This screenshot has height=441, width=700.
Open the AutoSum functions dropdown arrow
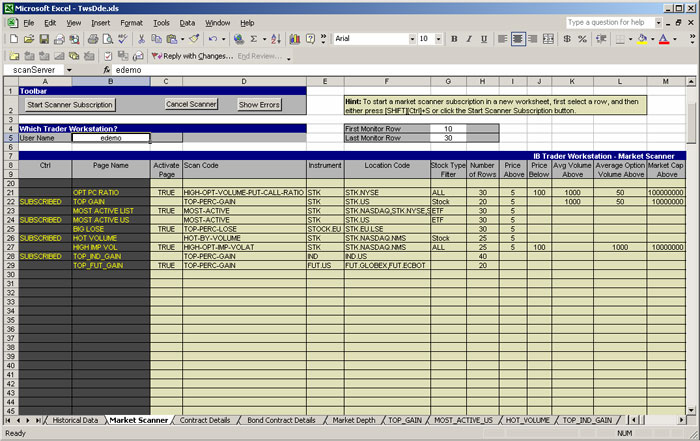(264, 39)
